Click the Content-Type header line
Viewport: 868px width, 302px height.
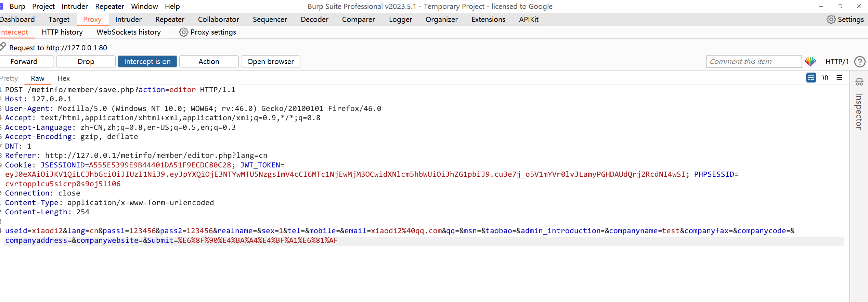109,203
